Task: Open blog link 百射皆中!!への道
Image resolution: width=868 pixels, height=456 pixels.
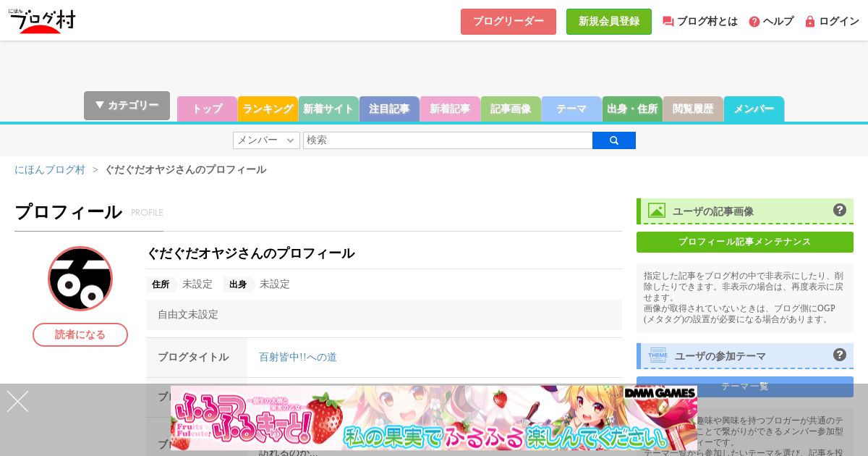Action: (298, 357)
